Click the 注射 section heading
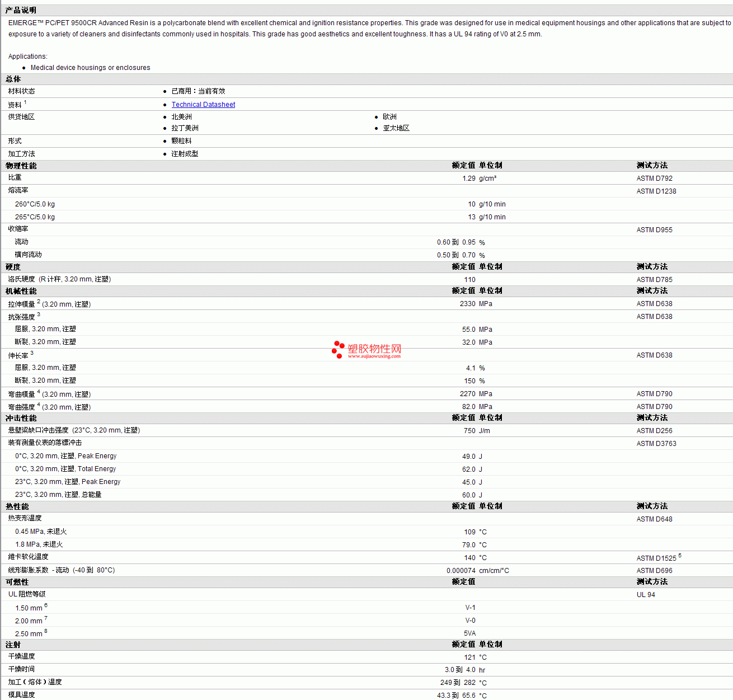This screenshot has width=733, height=700. [x=13, y=645]
